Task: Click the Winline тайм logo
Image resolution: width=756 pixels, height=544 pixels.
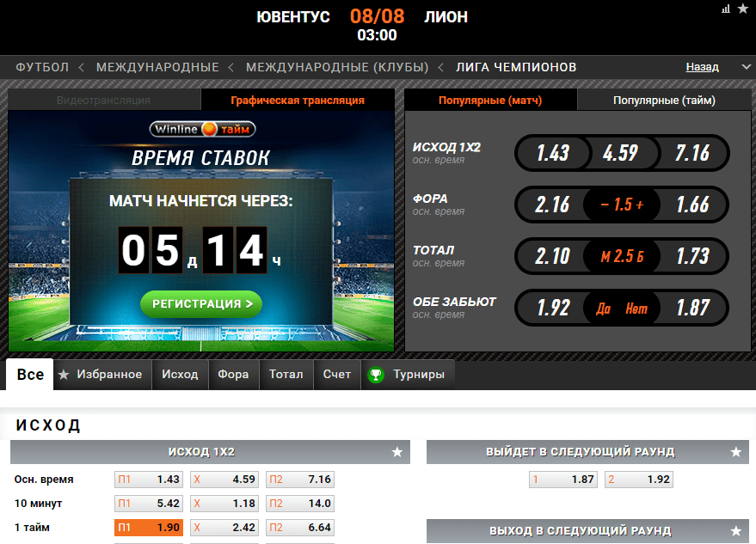Action: [x=202, y=129]
